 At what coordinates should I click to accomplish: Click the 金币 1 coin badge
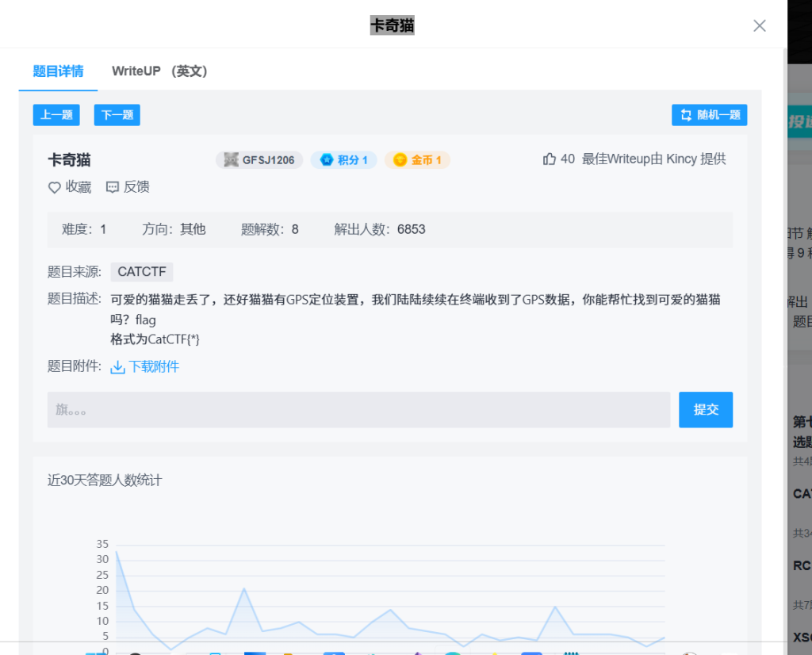(400, 160)
